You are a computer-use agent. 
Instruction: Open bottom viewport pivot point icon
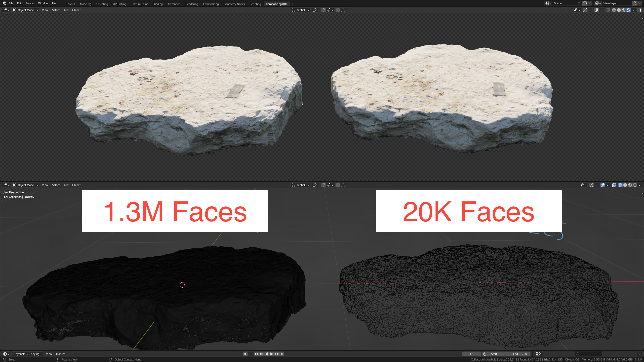click(316, 185)
